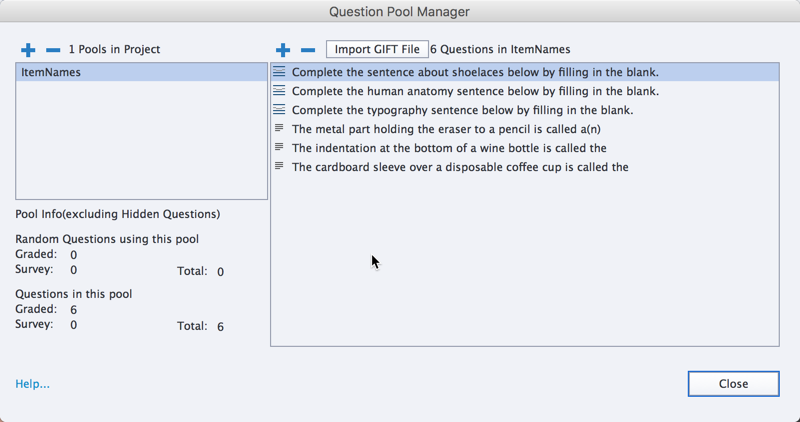The width and height of the screenshot is (800, 422).
Task: Click short-answer icon beside pencil eraser question
Action: coord(279,128)
